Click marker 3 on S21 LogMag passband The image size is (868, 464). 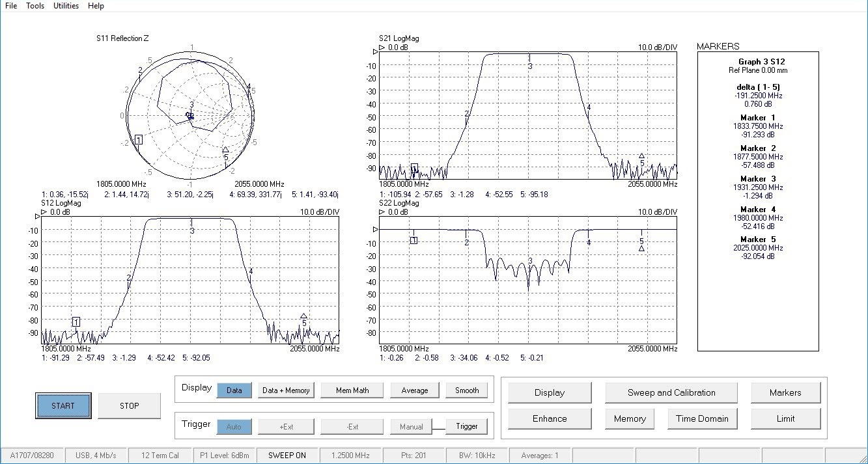530,66
